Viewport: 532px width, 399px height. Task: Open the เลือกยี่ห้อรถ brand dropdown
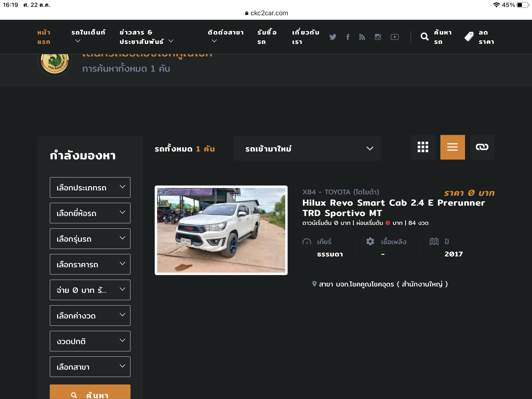tap(90, 213)
